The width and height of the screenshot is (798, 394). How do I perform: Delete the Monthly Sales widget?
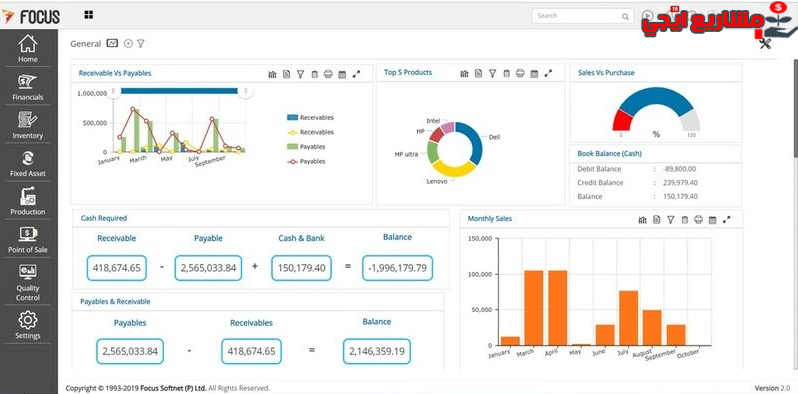[685, 220]
